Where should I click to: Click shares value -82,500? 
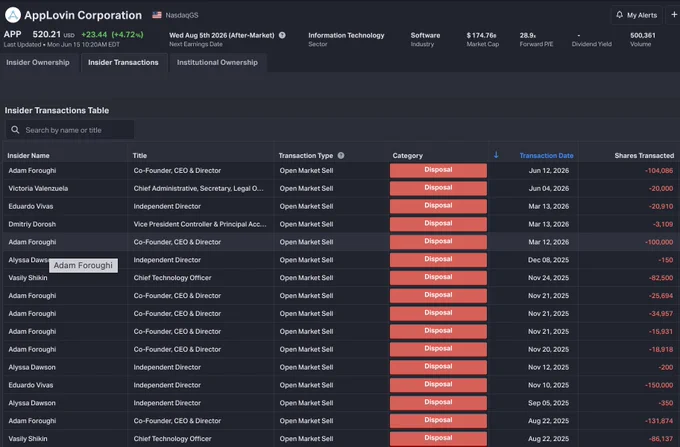click(661, 277)
